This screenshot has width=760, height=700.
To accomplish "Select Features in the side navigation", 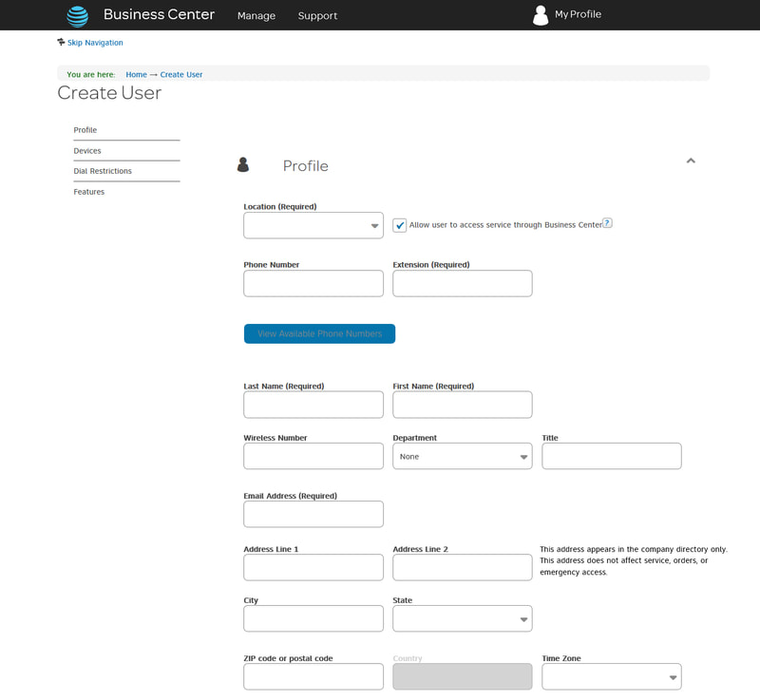I will [89, 192].
